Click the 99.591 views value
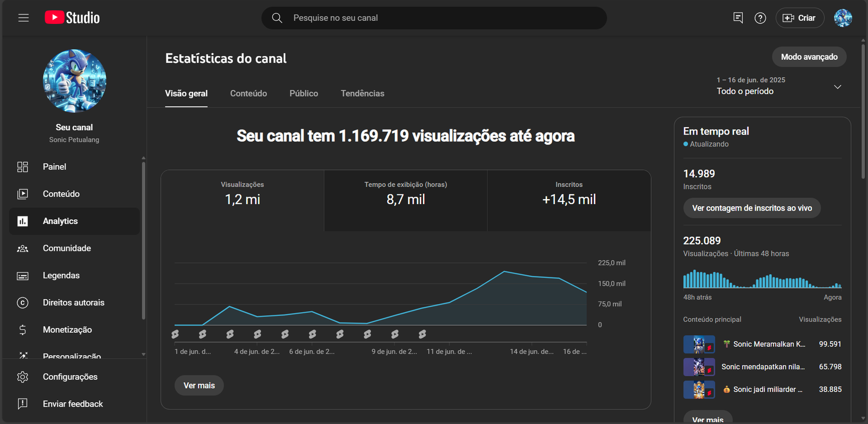 [x=830, y=344]
